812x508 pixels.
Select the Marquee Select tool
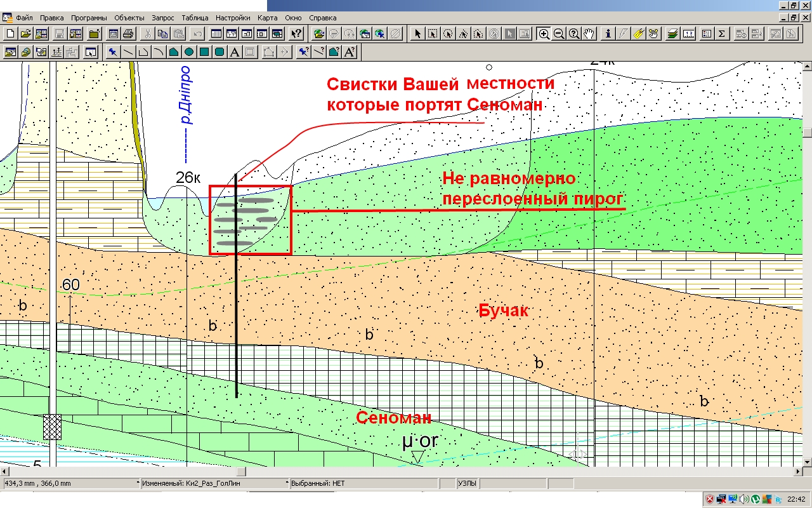click(432, 34)
